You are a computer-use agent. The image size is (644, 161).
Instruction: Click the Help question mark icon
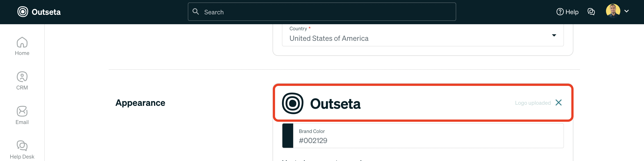[560, 11]
